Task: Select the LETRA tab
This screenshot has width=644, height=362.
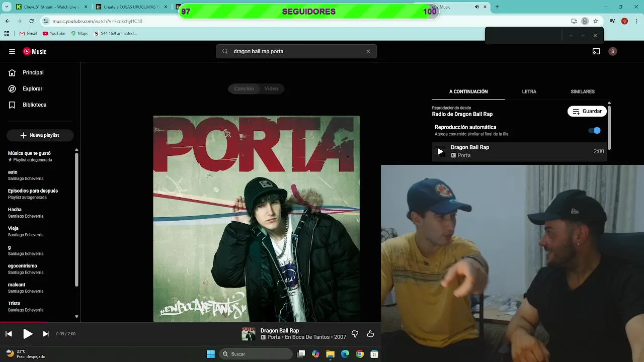Action: click(x=529, y=92)
